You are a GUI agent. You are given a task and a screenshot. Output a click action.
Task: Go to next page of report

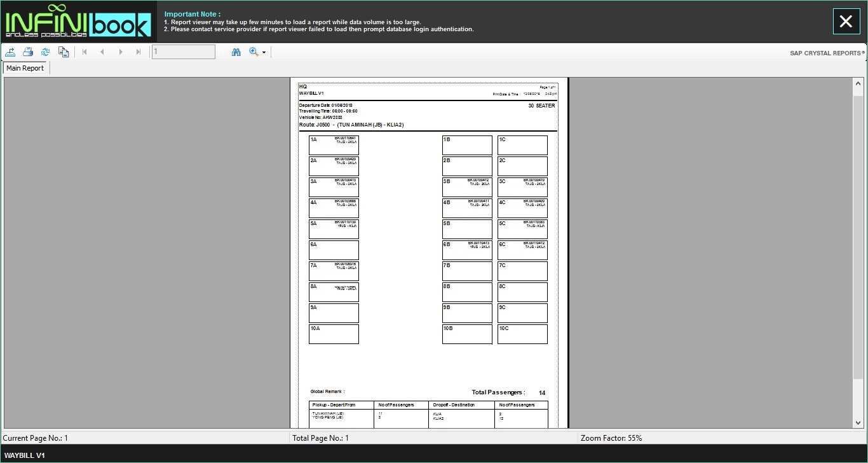tap(121, 52)
